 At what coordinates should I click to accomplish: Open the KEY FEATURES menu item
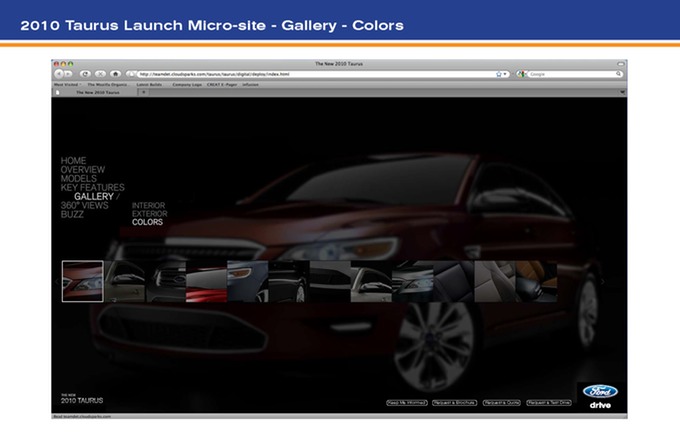(x=92, y=187)
